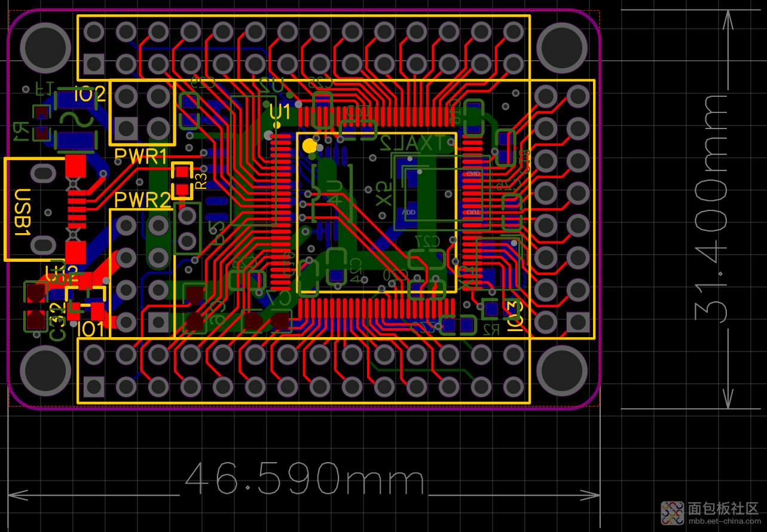The image size is (767, 532).
Task: Select the R3 resistor label
Action: point(201,181)
